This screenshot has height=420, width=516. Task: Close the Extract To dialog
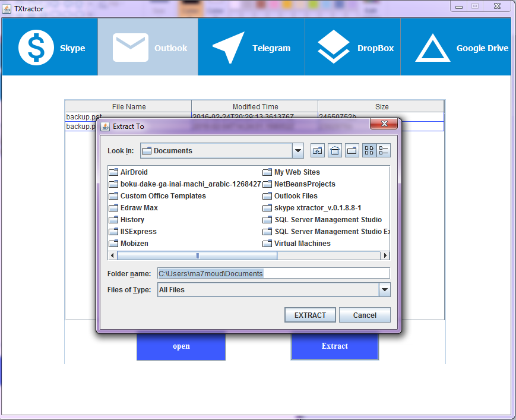click(x=384, y=124)
